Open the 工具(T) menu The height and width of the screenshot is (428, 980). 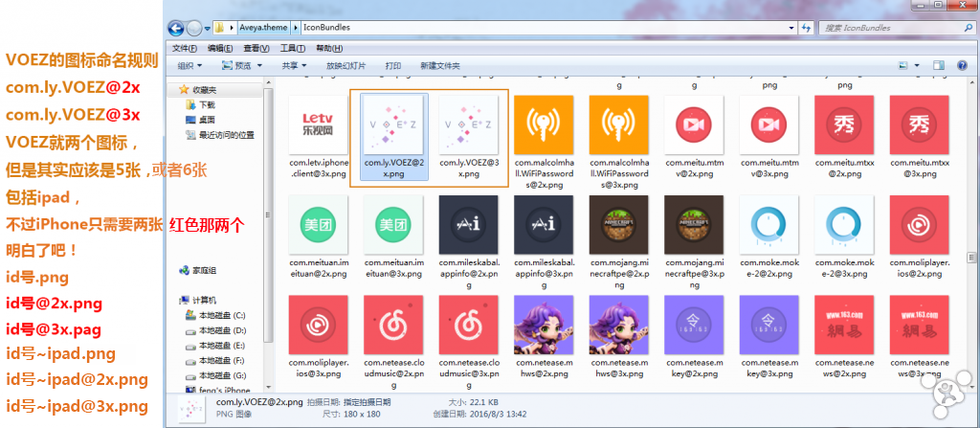293,49
